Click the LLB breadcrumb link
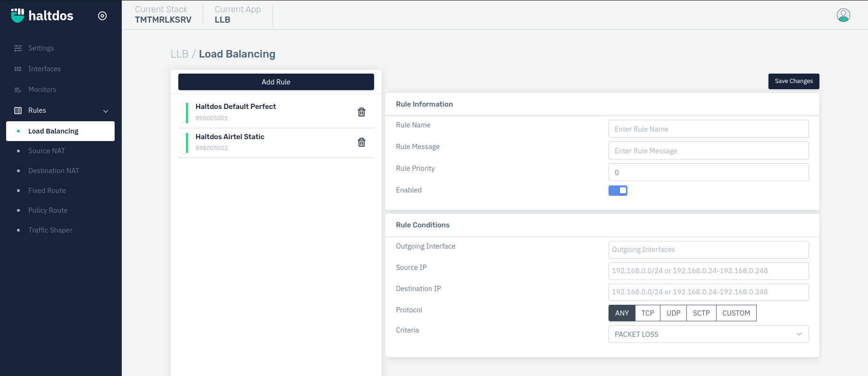Screen dimensions: 868x376 coord(179,54)
